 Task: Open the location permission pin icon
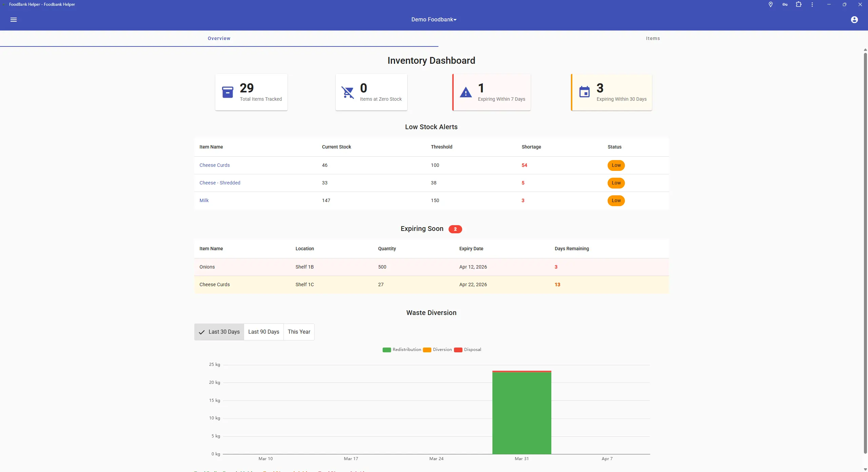(x=770, y=4)
